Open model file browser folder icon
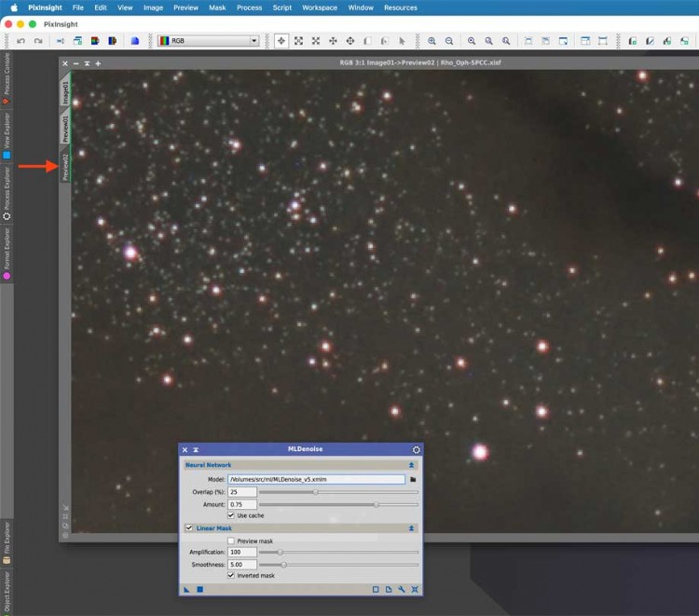Image resolution: width=699 pixels, height=616 pixels. (413, 480)
